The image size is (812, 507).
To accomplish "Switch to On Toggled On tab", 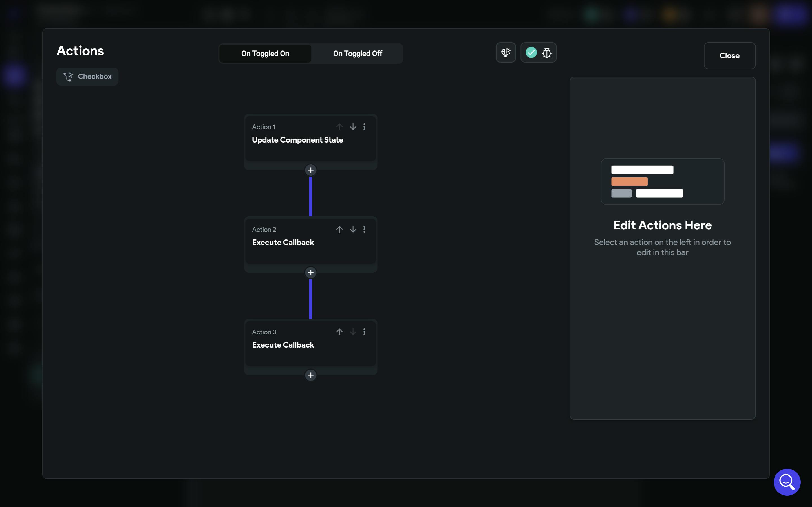I will pyautogui.click(x=265, y=54).
